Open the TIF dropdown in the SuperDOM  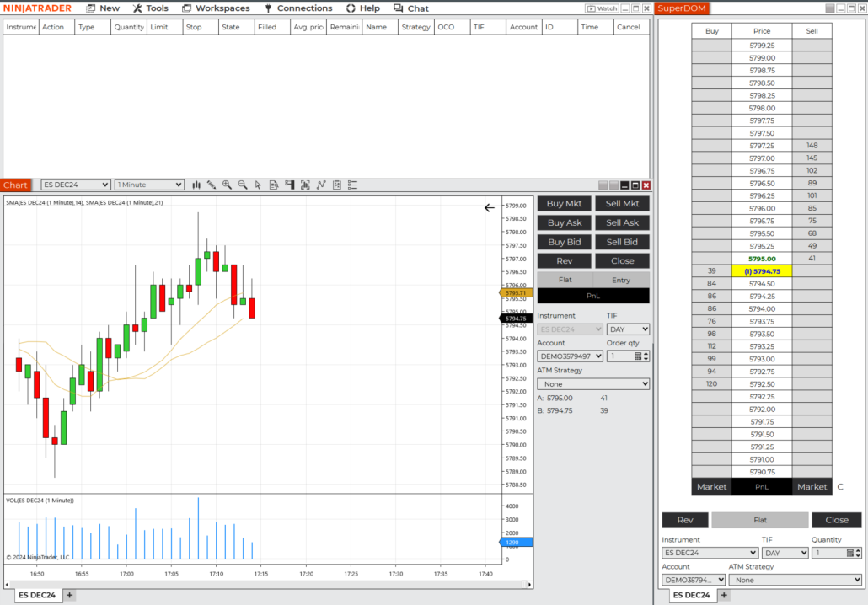click(x=785, y=552)
